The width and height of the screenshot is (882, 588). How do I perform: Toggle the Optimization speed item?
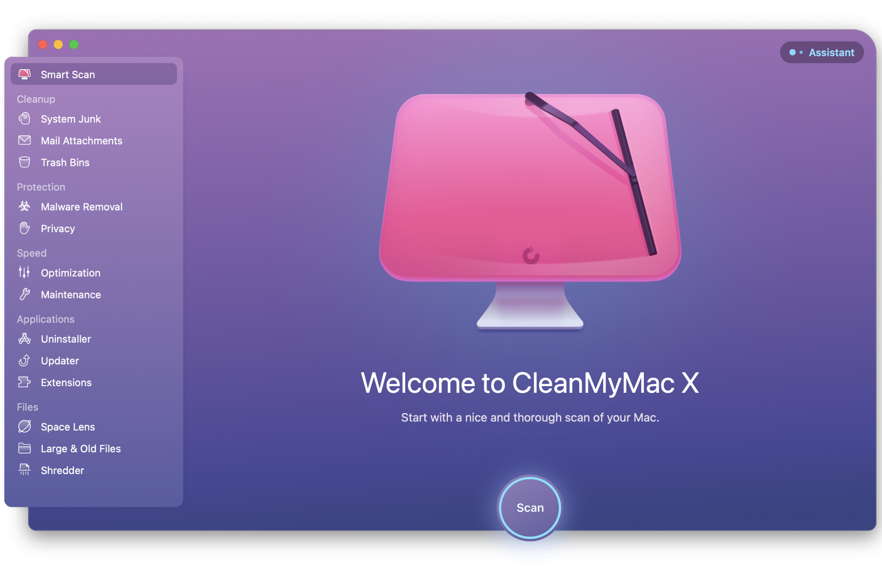[x=70, y=272]
